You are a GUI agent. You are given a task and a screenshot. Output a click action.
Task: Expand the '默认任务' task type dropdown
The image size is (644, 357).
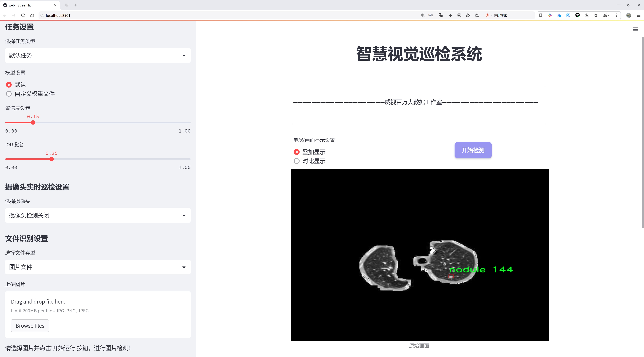coord(98,55)
